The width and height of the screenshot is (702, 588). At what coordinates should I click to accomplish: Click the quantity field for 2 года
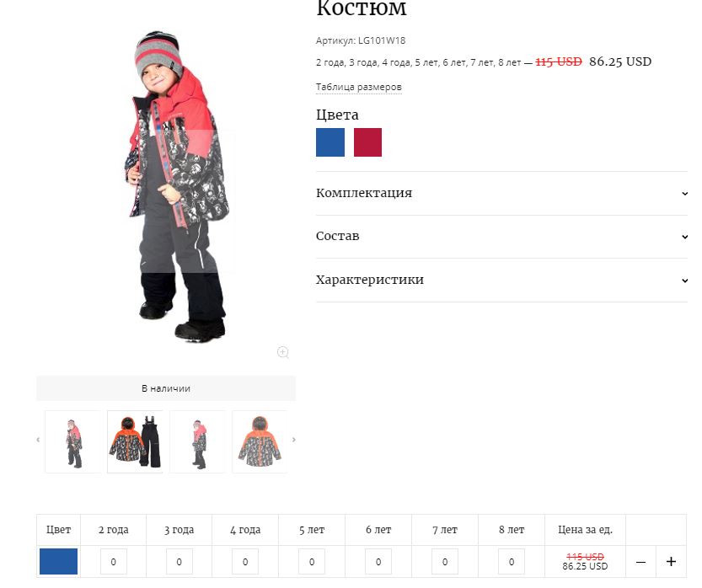click(x=113, y=562)
